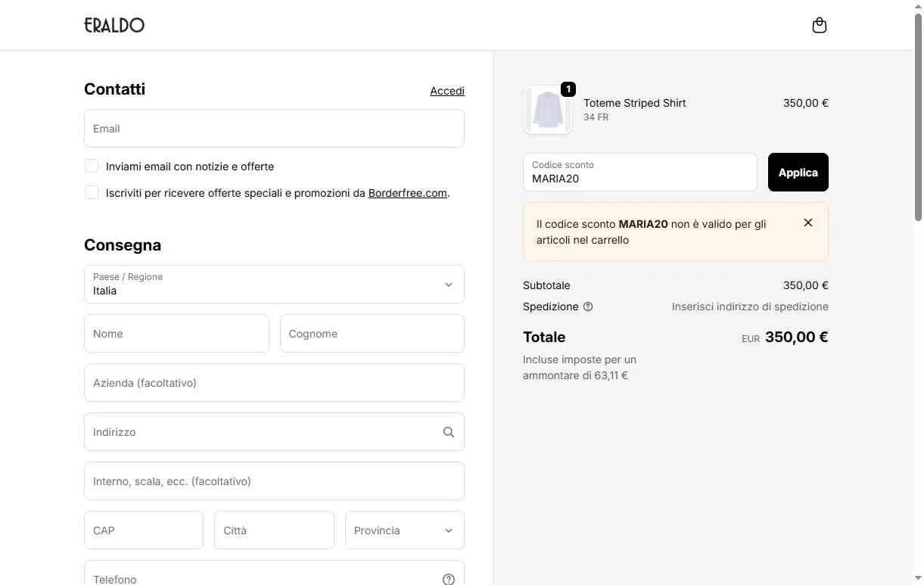Click the Contatti heading
Image resolution: width=924 pixels, height=585 pixels.
114,89
